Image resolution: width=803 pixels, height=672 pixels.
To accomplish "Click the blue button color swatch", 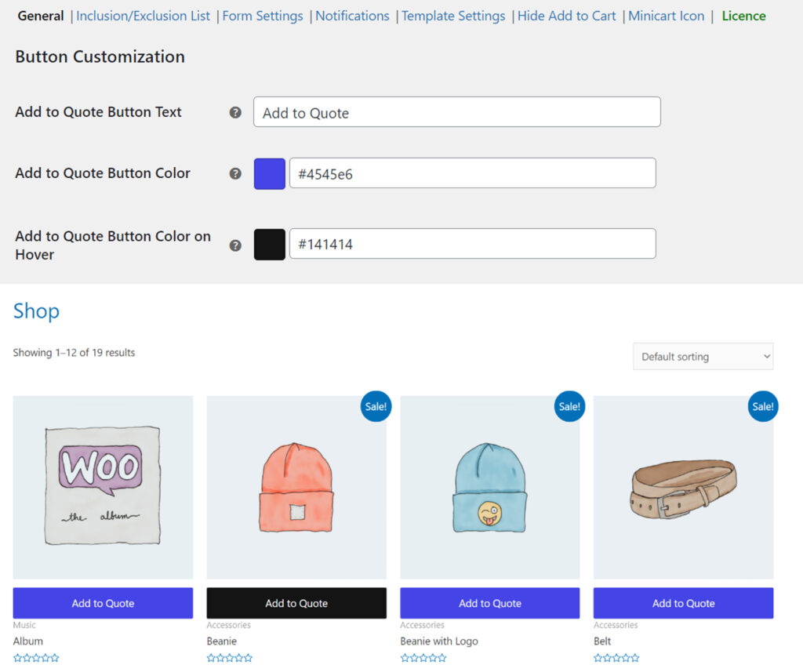I will tap(270, 173).
